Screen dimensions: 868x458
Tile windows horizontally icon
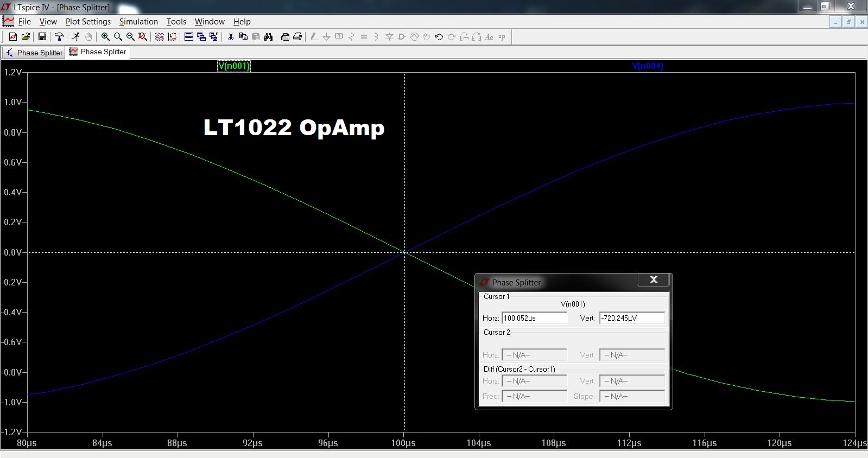tap(189, 37)
